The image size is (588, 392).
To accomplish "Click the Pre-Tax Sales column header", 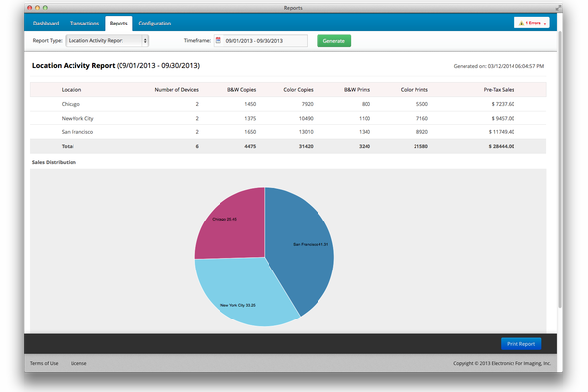I will (x=499, y=90).
